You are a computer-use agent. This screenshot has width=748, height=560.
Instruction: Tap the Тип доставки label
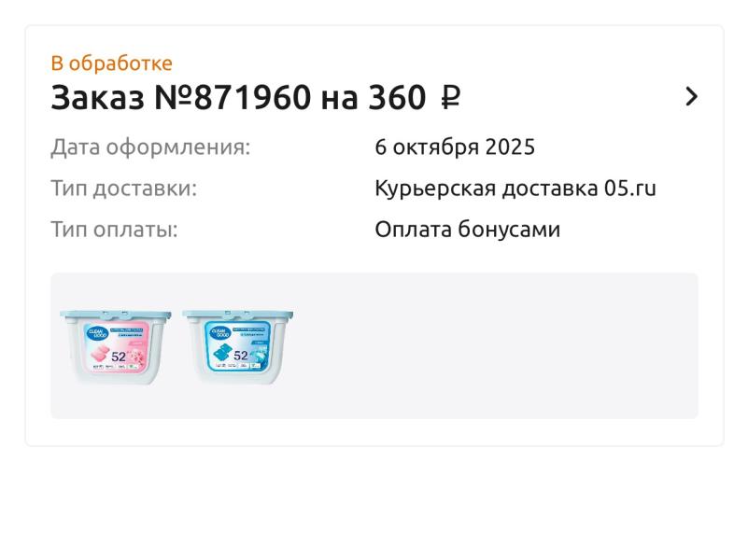[x=123, y=189]
